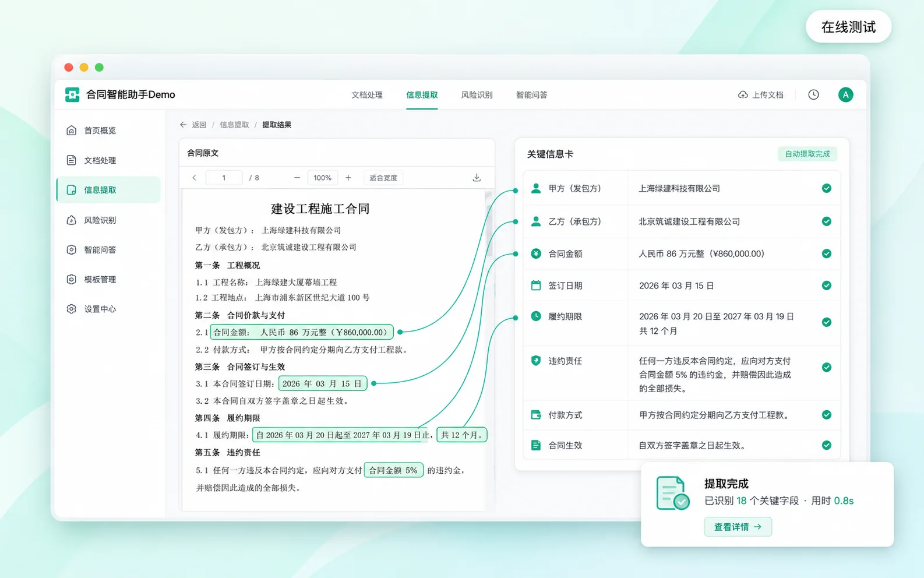Click the 付款方式 wallet icon
The image size is (924, 578).
click(536, 415)
